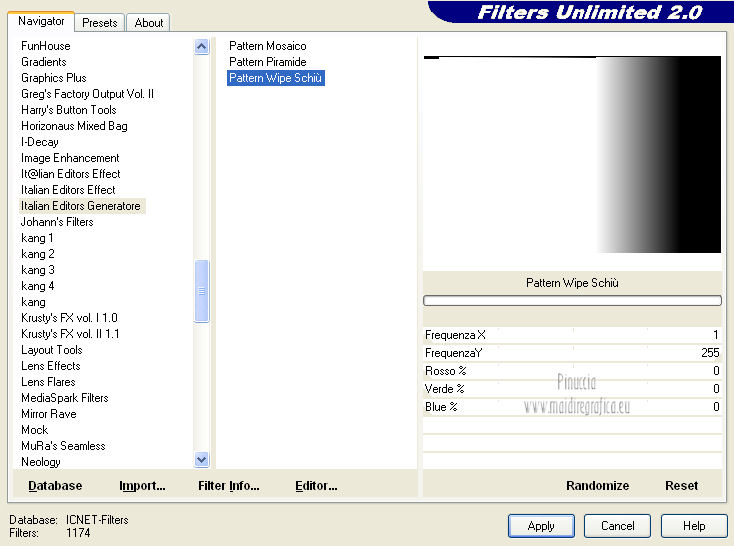Select Pattern Piramide filter
Image resolution: width=734 pixels, height=546 pixels.
268,62
